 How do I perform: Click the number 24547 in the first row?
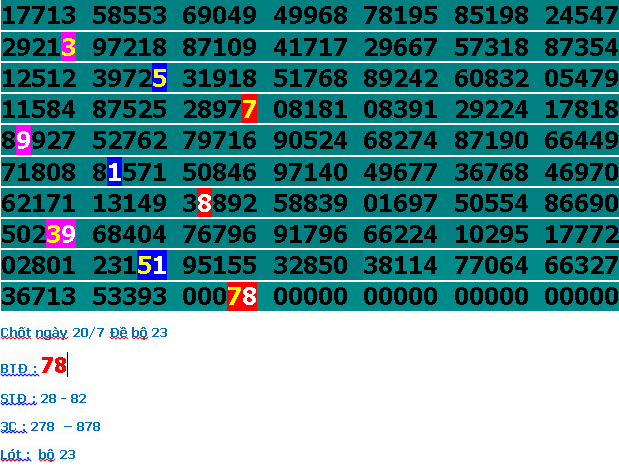[x=582, y=15]
